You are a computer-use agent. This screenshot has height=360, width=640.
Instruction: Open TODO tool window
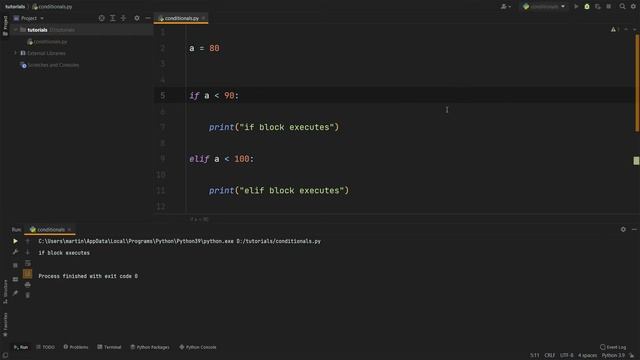tap(45, 347)
